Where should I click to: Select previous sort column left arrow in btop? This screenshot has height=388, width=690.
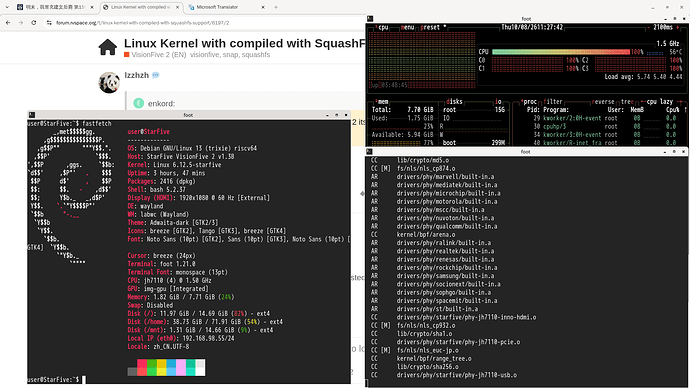click(643, 102)
